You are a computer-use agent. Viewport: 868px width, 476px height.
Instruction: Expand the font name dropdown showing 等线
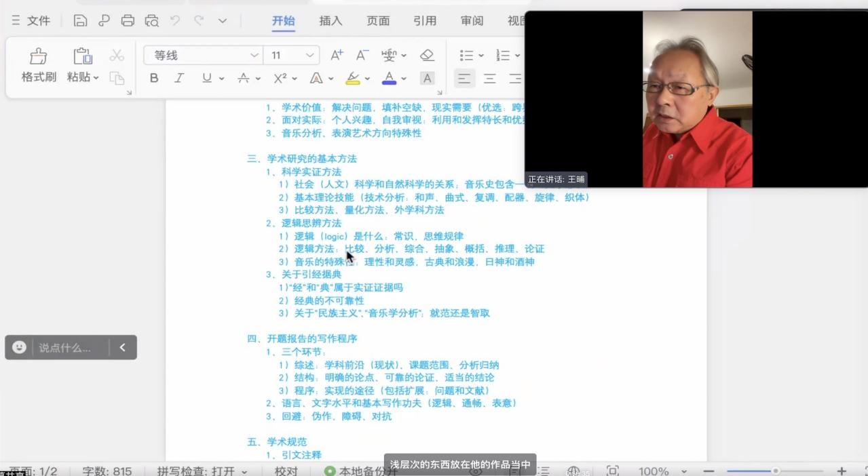[254, 55]
